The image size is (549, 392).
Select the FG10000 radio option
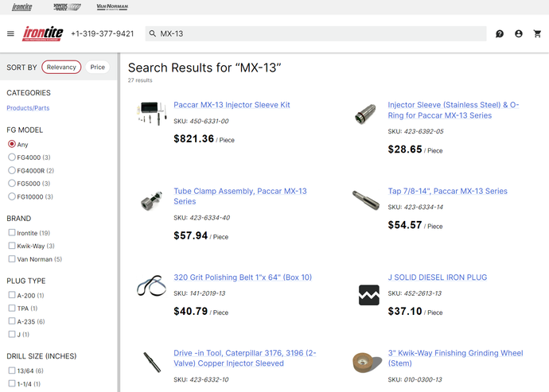coord(12,196)
